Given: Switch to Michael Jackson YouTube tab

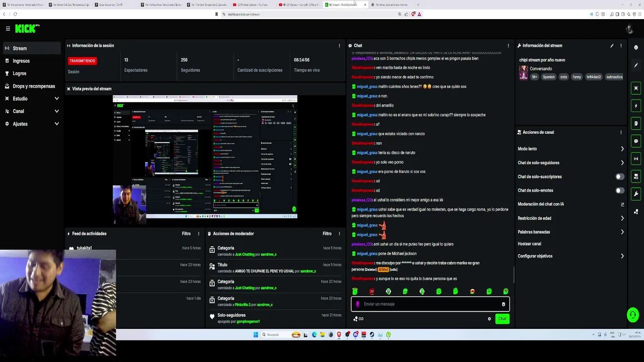Looking at the screenshot, I should (253, 5).
